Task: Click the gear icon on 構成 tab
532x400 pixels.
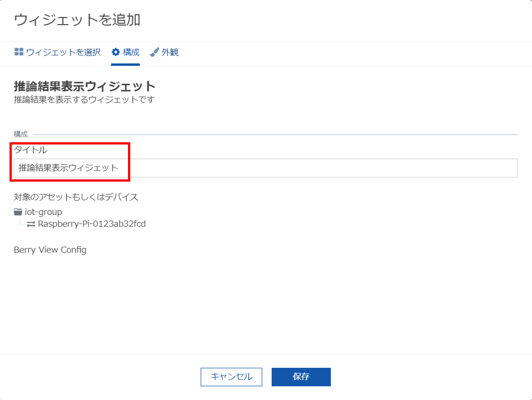Action: (116, 52)
